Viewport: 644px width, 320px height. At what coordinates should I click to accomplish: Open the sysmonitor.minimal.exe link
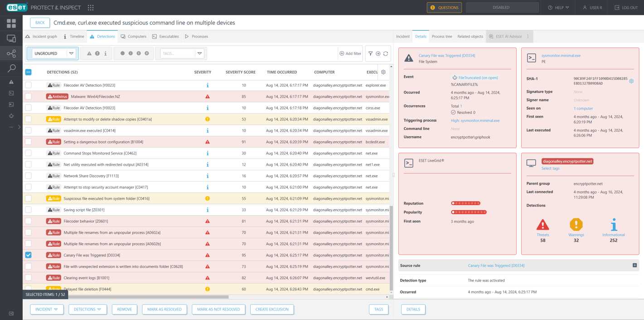[561, 55]
